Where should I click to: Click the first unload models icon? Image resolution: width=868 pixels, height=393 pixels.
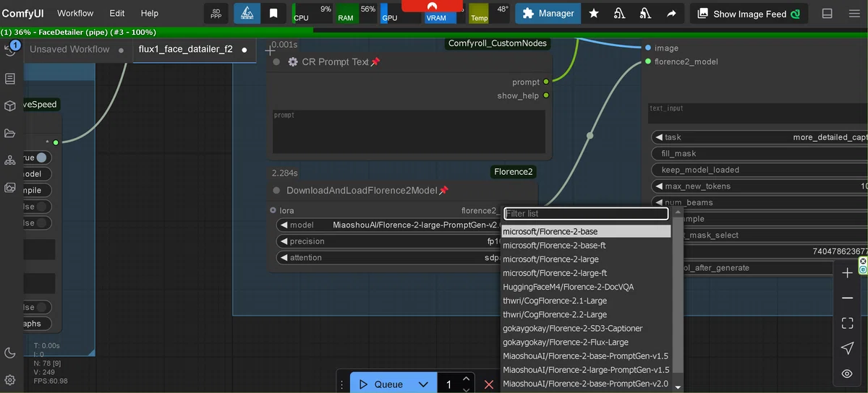pyautogui.click(x=620, y=13)
